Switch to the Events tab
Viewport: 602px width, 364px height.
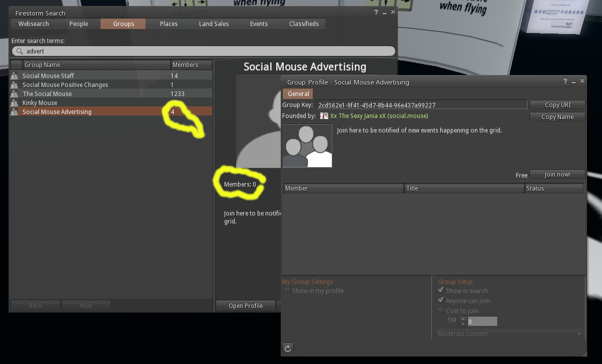(259, 23)
